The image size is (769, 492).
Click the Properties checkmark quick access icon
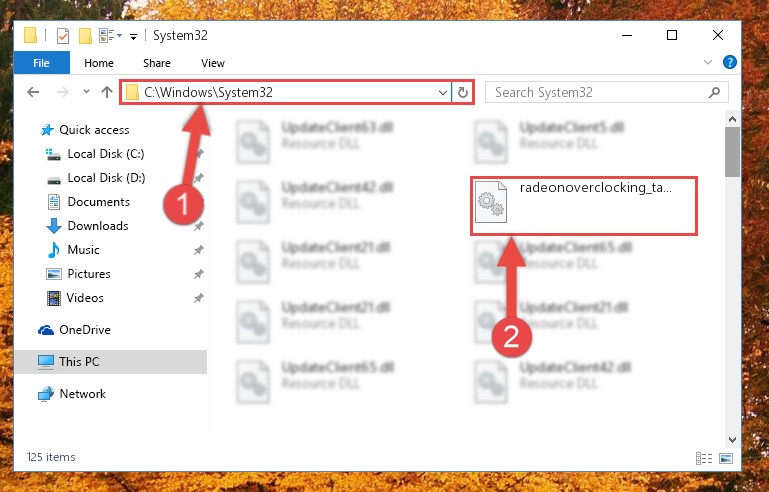point(63,36)
